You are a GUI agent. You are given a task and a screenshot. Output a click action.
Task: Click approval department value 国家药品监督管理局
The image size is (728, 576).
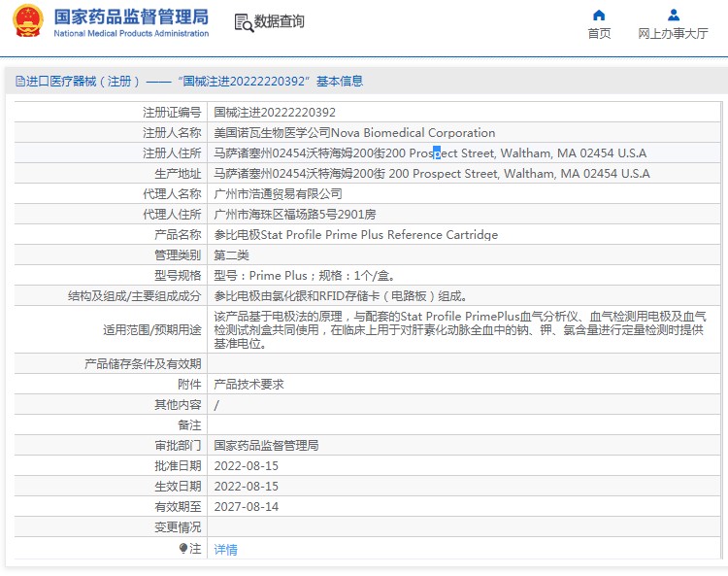pyautogui.click(x=266, y=446)
